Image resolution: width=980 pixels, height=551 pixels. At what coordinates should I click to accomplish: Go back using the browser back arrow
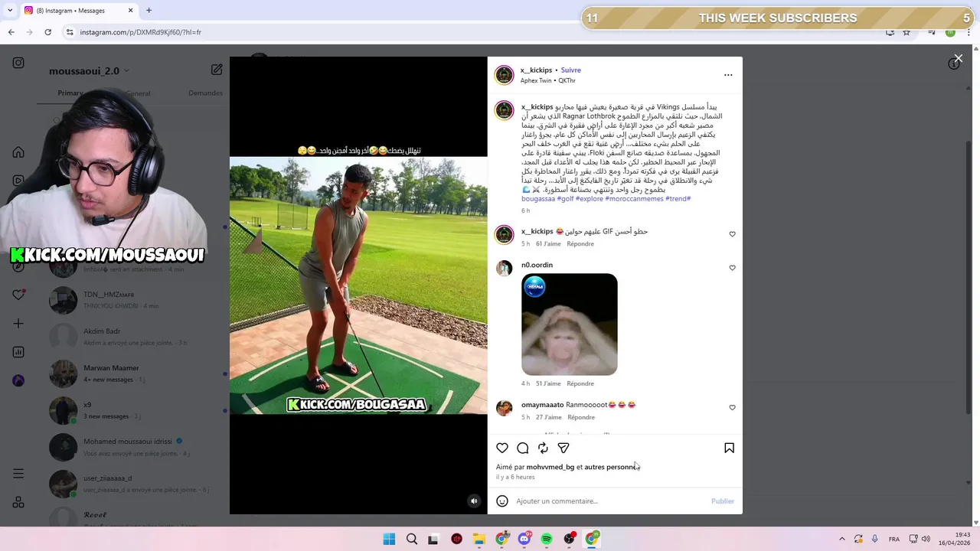(x=11, y=32)
